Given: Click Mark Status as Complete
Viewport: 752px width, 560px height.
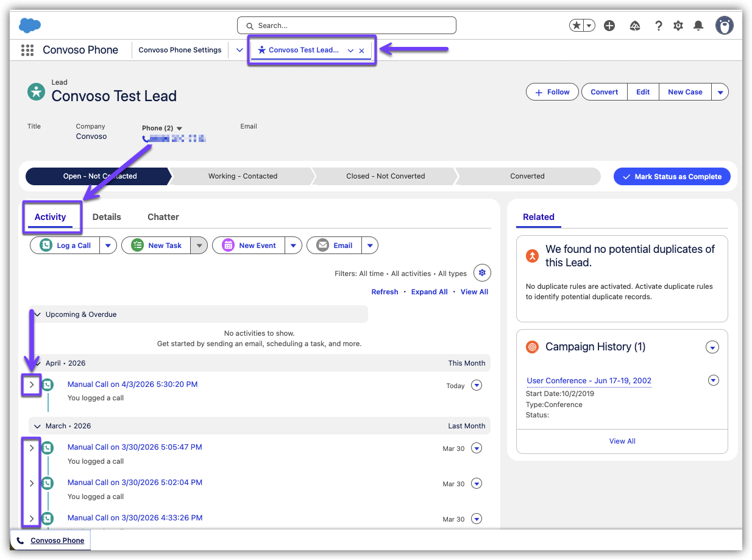Looking at the screenshot, I should (x=672, y=177).
